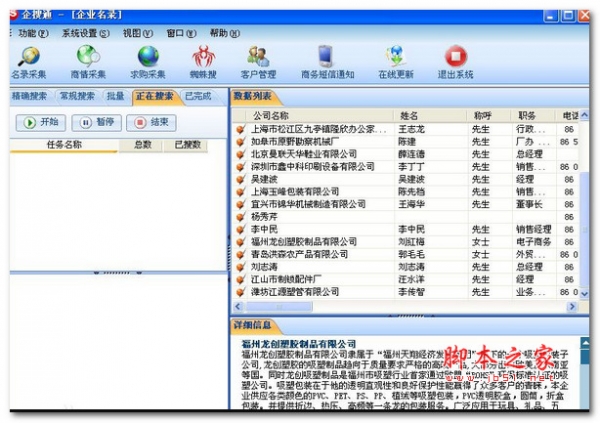Click the horizontal scrollbar right arrow

(x=572, y=307)
